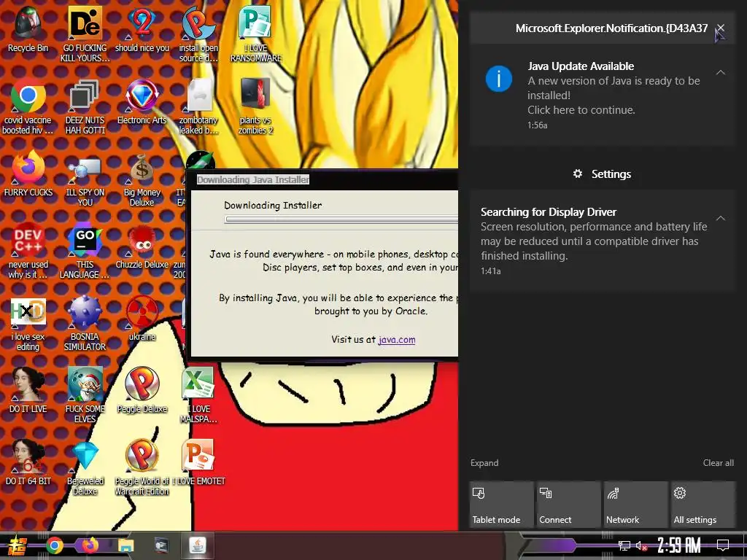Open the Google Chrome desktop shortcut
Screen dimensions: 747x560
coord(28,106)
